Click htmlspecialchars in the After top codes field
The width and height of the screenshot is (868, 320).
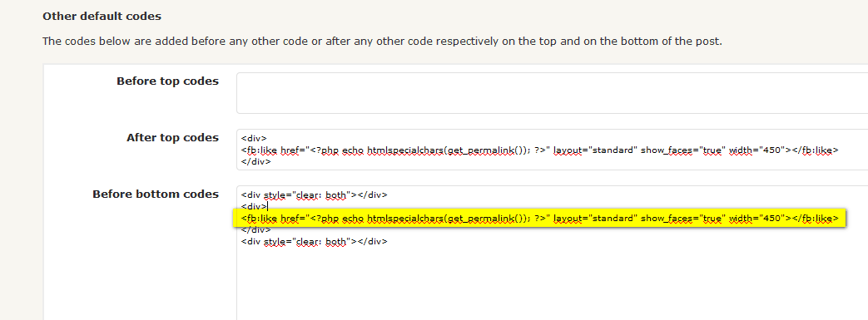point(404,150)
